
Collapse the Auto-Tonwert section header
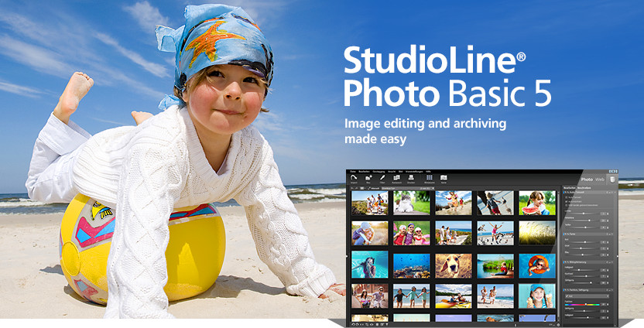coord(589,192)
